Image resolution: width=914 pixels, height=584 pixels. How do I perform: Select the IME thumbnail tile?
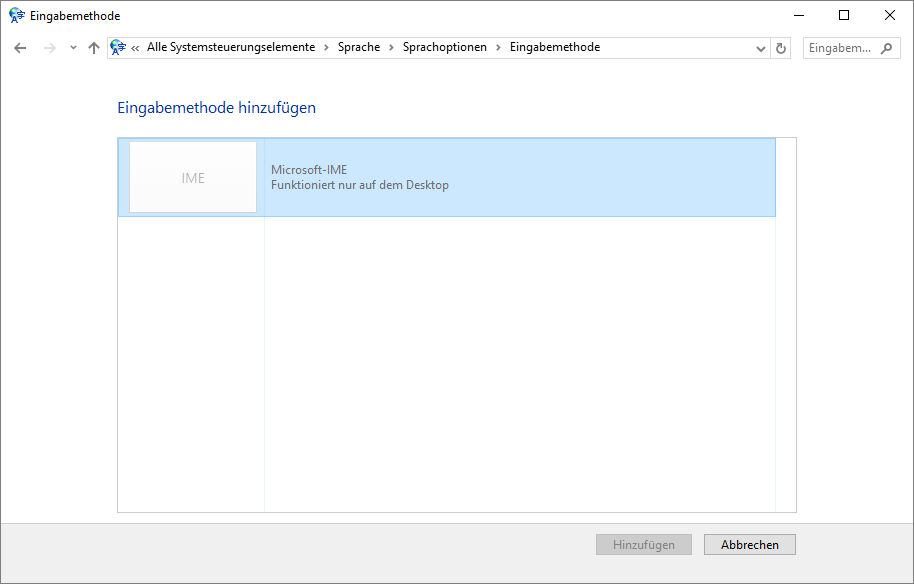point(193,178)
